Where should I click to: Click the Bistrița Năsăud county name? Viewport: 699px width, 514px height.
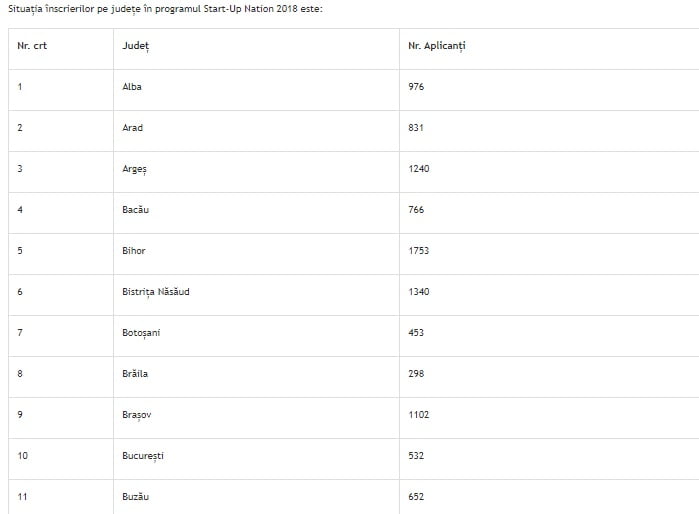tap(156, 292)
